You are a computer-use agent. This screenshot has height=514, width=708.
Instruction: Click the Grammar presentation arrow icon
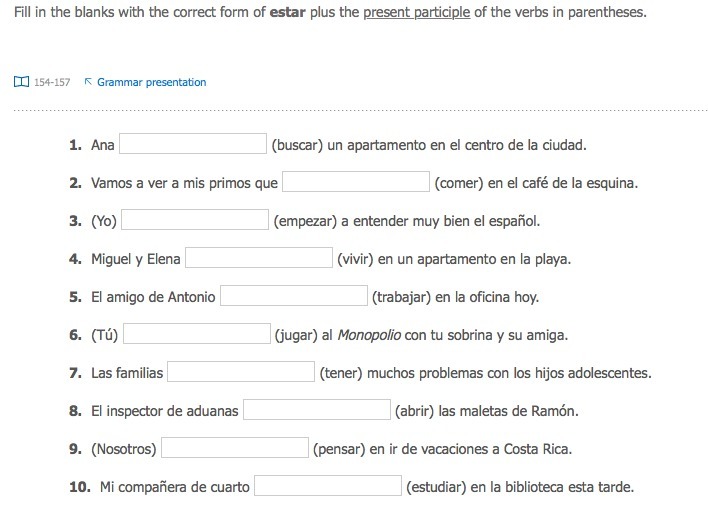pyautogui.click(x=88, y=82)
